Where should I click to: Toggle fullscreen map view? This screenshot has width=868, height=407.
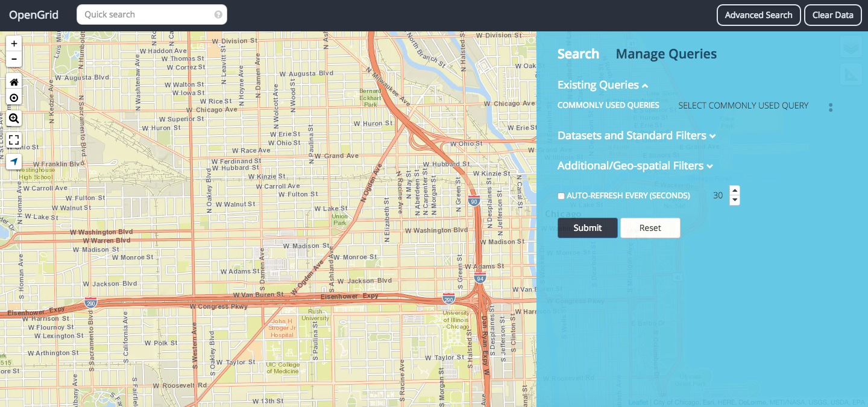tap(14, 140)
